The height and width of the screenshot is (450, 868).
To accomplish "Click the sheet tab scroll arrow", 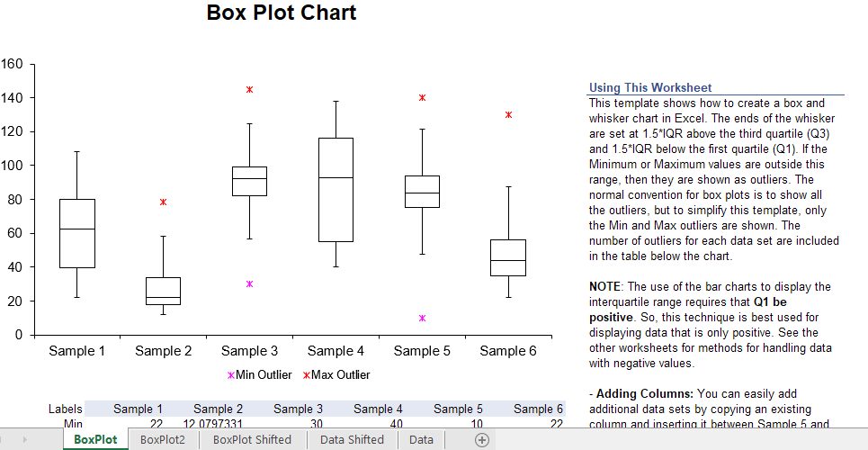I will [24, 440].
